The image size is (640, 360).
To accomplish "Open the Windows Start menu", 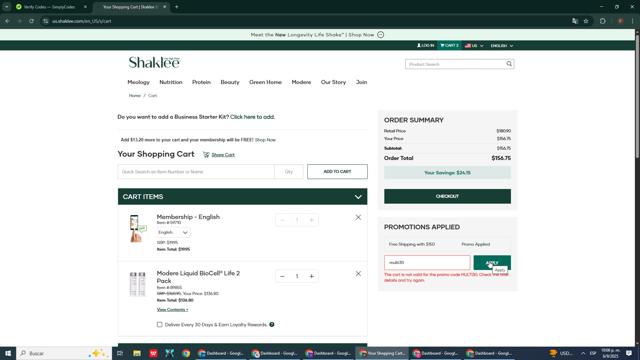I will pyautogui.click(x=8, y=353).
